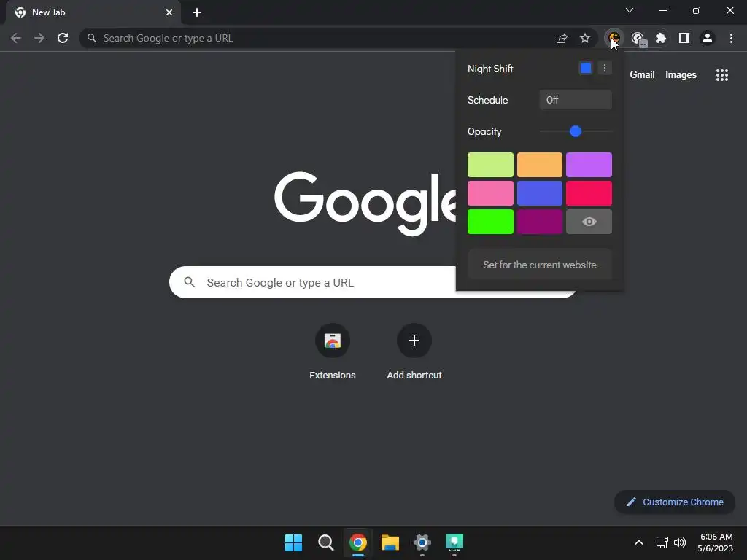This screenshot has height=560, width=747.
Task: Open Chrome's three-dot main menu
Action: pos(731,38)
